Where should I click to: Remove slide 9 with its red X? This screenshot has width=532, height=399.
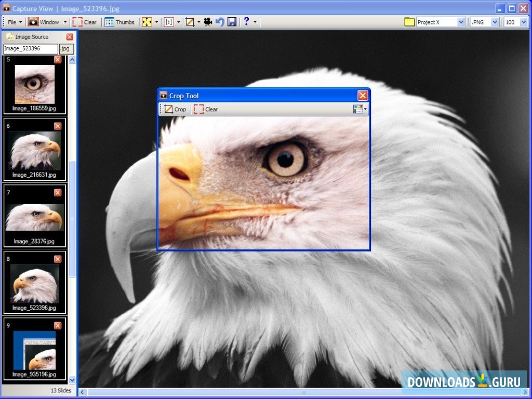click(x=58, y=326)
